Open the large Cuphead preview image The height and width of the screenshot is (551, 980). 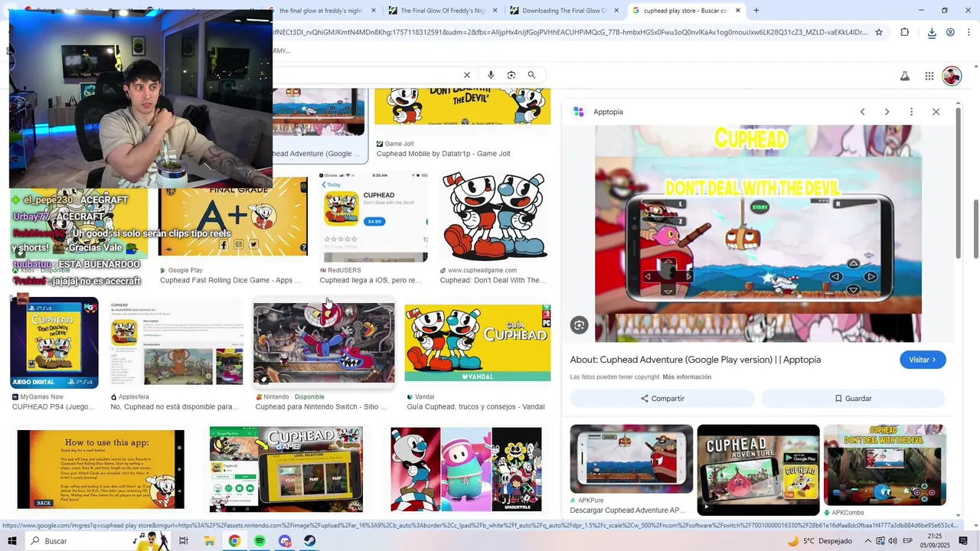[758, 233]
